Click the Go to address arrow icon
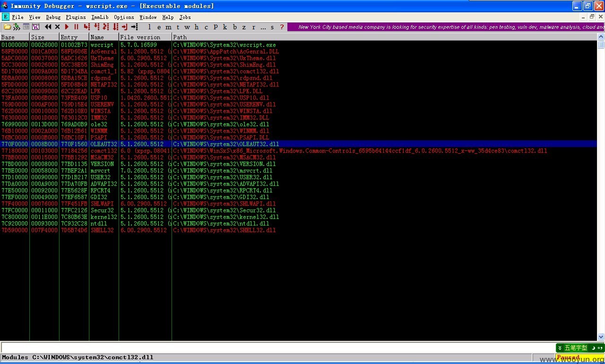Viewport: 605px width, 364px height. click(x=135, y=27)
